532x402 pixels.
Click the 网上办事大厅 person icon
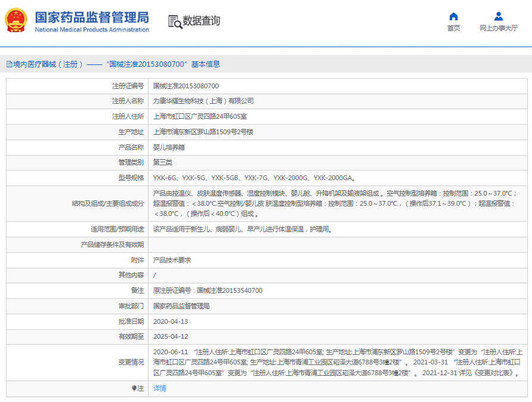coord(499,16)
